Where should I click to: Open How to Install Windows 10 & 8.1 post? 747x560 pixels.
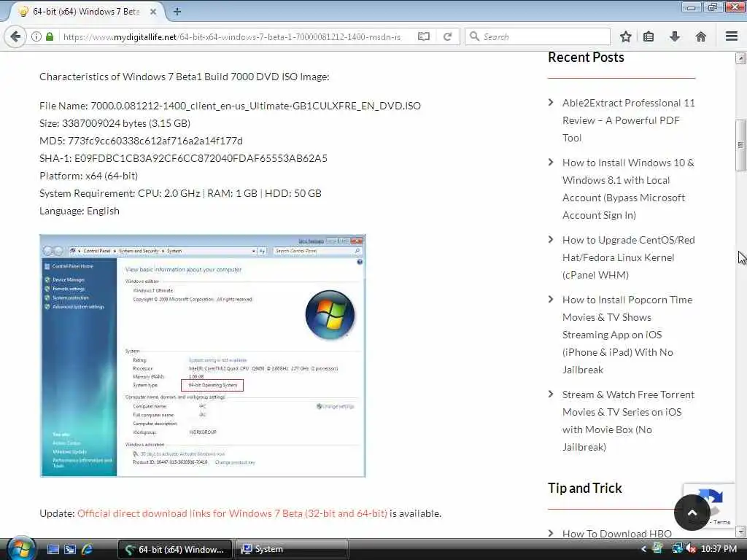[x=628, y=189]
